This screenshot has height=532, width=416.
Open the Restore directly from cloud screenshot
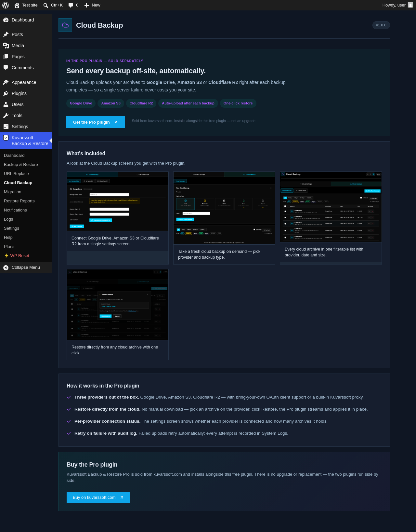tap(118, 305)
